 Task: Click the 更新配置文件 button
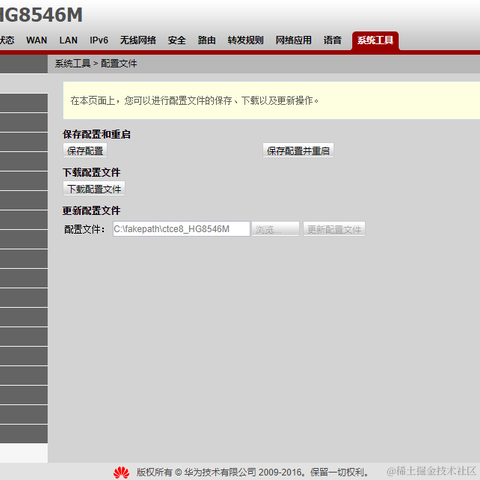click(x=334, y=229)
